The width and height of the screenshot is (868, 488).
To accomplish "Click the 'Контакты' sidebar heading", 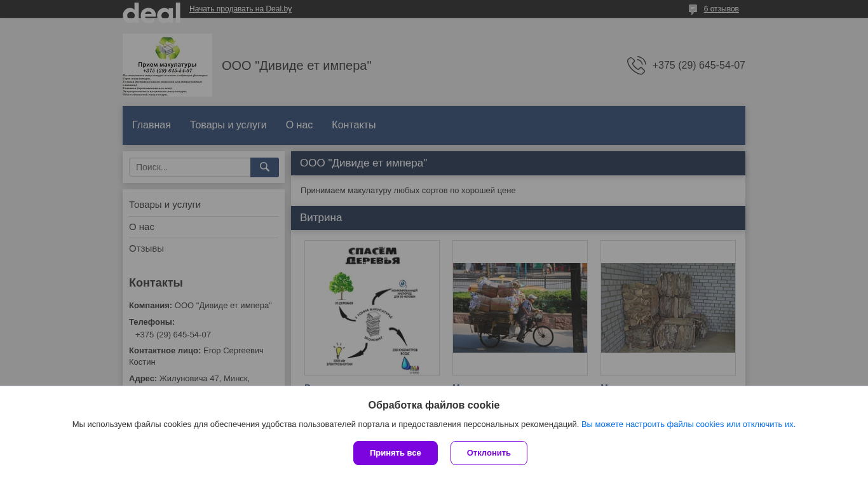I will (156, 283).
